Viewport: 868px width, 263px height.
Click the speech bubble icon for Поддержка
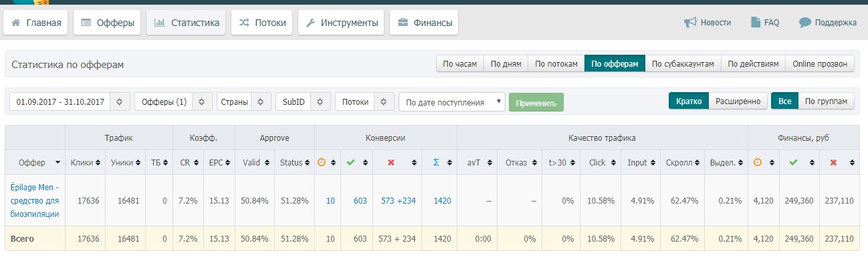click(x=805, y=23)
